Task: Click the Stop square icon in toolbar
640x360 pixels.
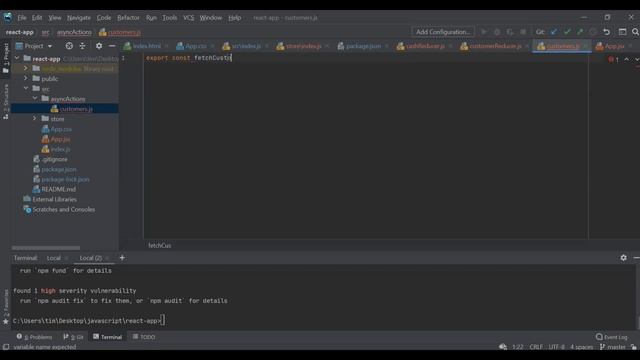Action: 523,32
